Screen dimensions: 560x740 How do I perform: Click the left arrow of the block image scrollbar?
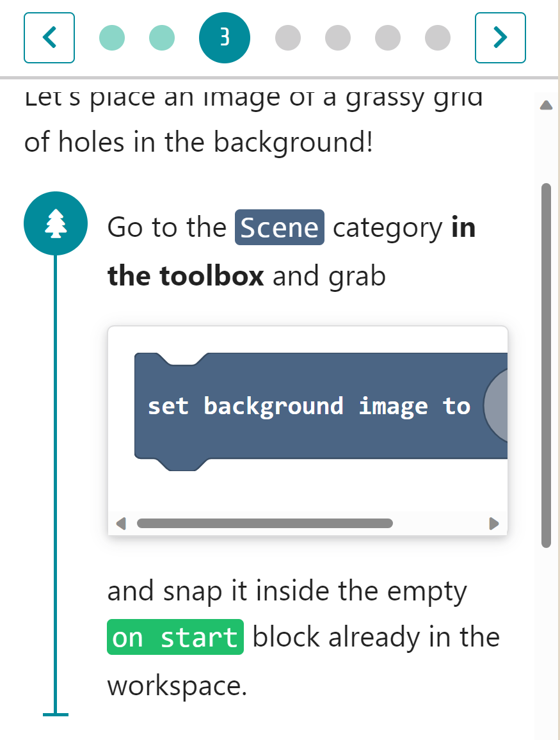tap(120, 523)
